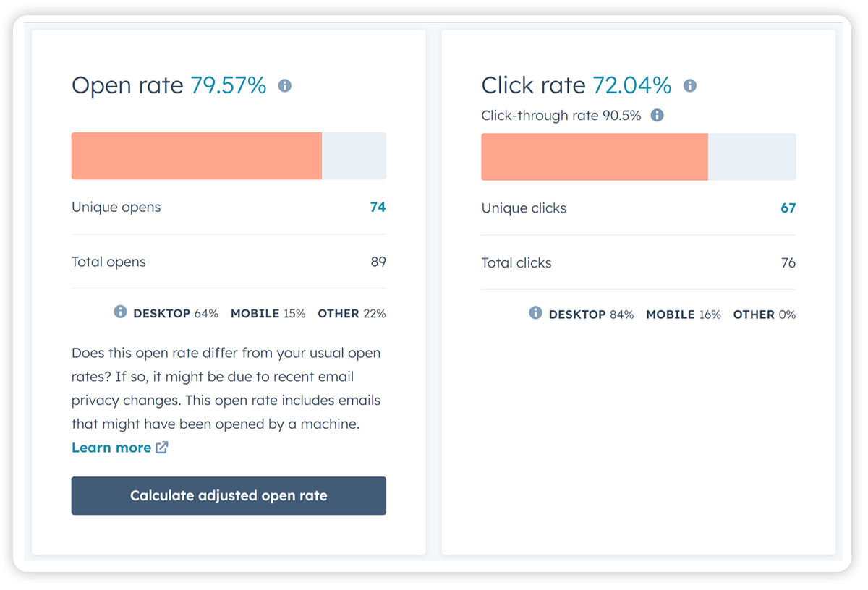
Task: Click the Click rate progress bar
Action: [639, 156]
